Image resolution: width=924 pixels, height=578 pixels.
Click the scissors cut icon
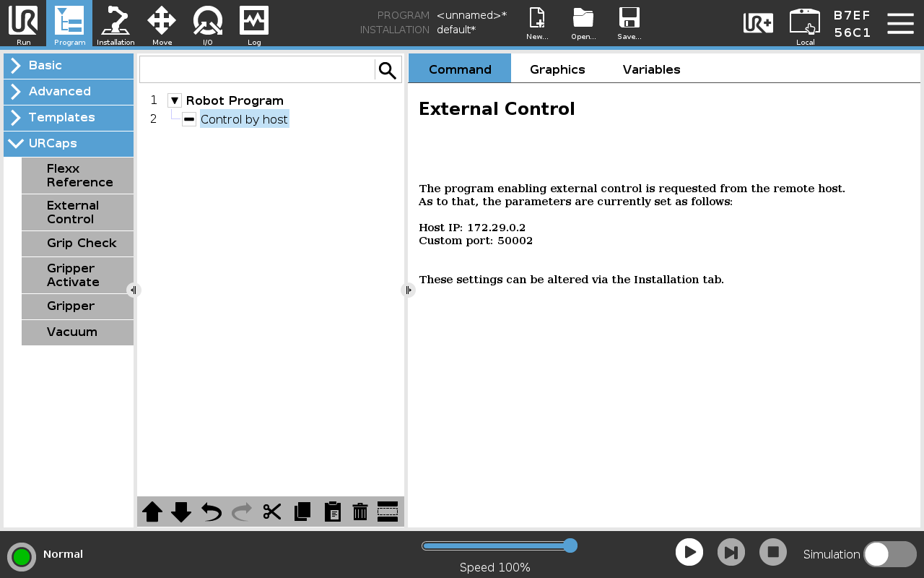tap(272, 512)
